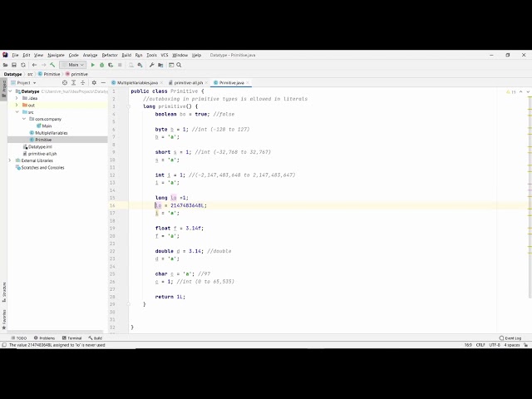Toggle read-only lock icon in status bar
The image size is (532, 399).
pos(526,345)
